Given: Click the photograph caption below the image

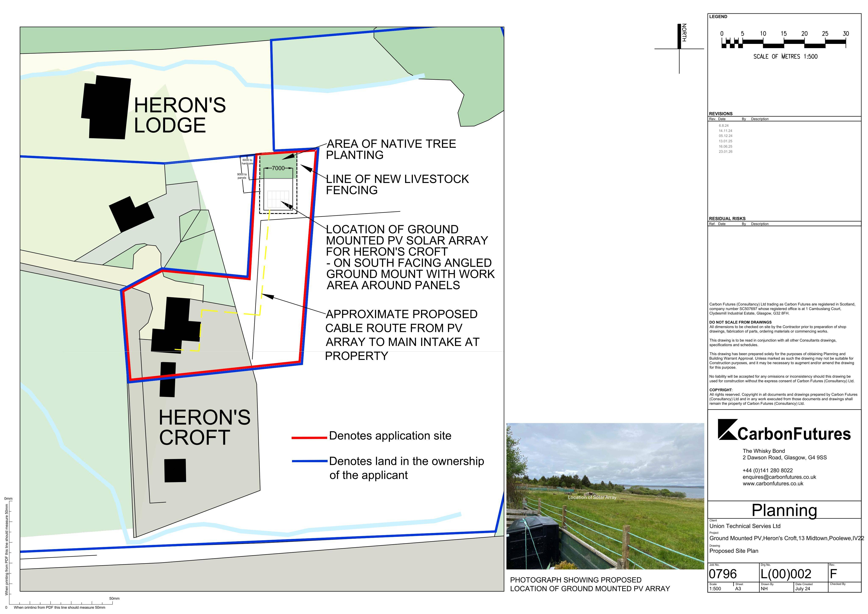Looking at the screenshot, I should click(590, 584).
